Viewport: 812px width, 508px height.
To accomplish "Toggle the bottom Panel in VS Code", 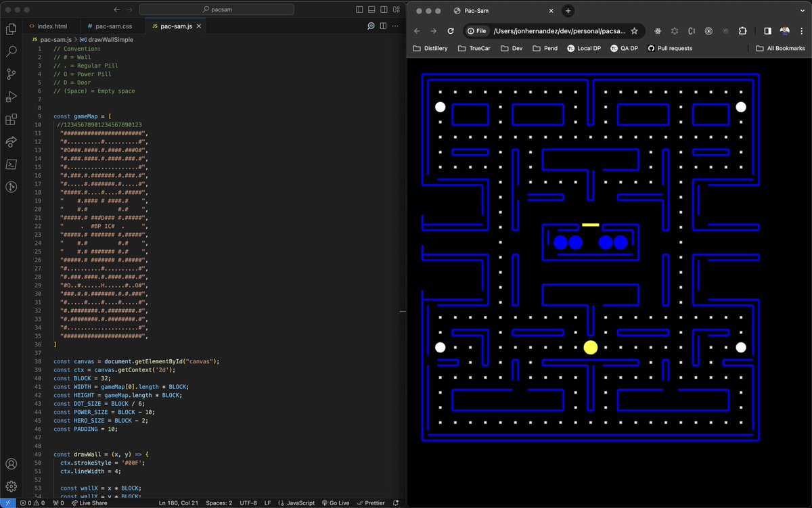I will click(x=371, y=10).
